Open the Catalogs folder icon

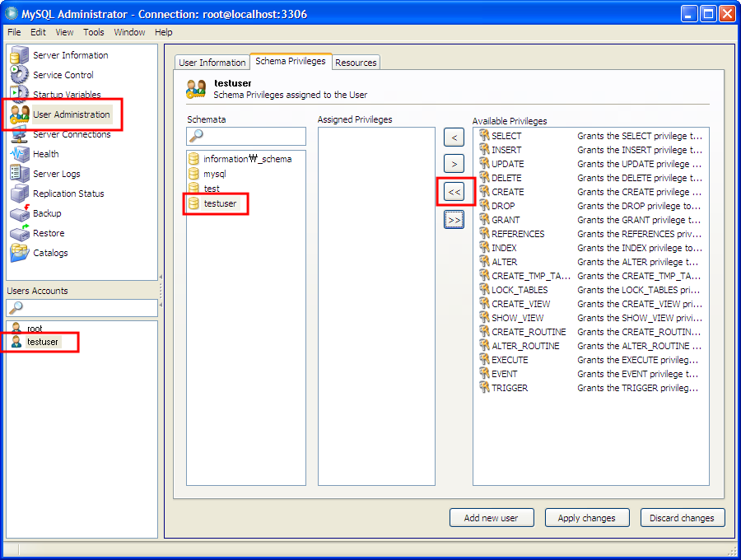click(x=20, y=253)
